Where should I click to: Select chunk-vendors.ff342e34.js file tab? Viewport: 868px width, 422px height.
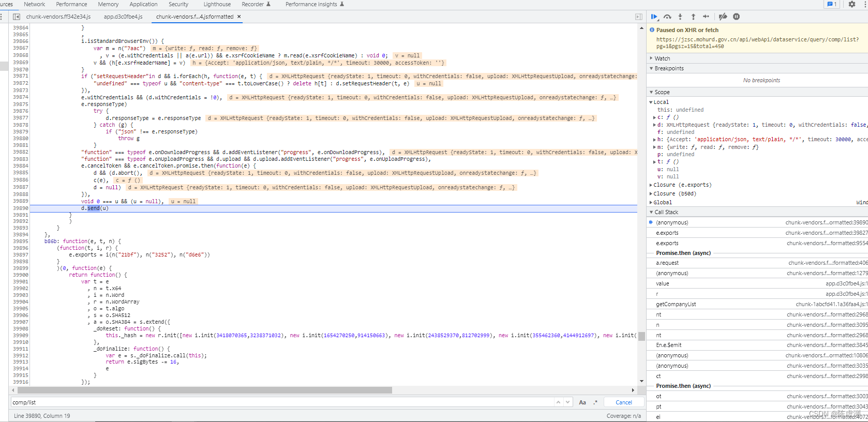(58, 17)
